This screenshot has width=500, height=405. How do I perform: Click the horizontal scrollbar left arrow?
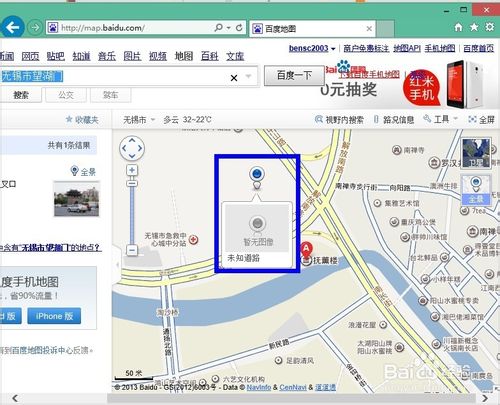15,398
